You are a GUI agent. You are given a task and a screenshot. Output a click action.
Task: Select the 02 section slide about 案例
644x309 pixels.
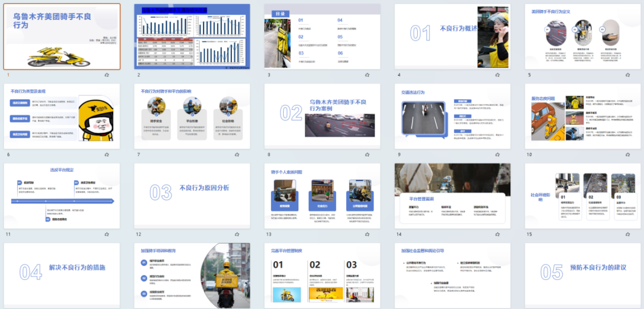[x=322, y=116]
